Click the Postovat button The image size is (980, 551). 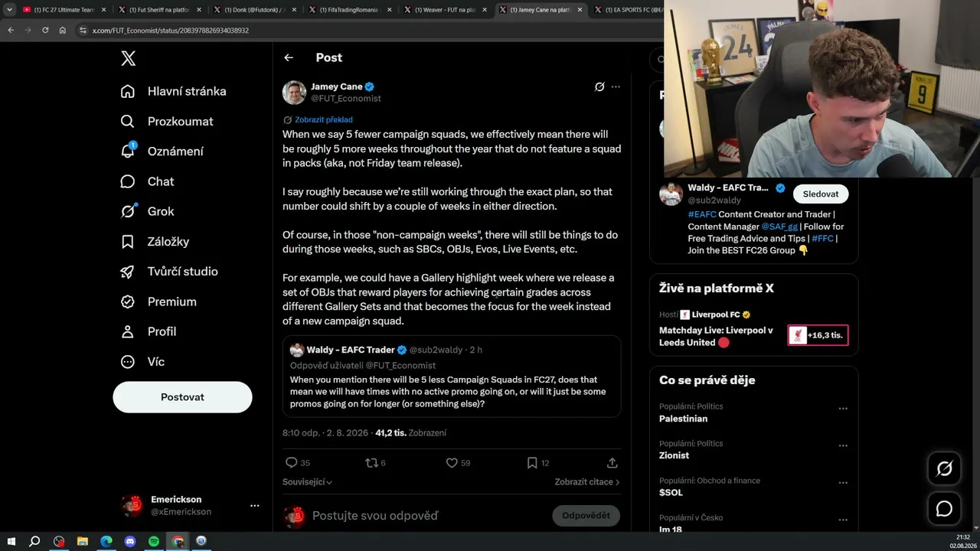click(x=182, y=397)
